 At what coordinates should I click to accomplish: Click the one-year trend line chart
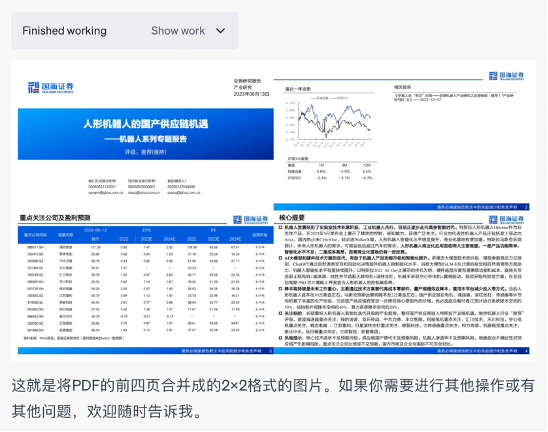(x=329, y=120)
